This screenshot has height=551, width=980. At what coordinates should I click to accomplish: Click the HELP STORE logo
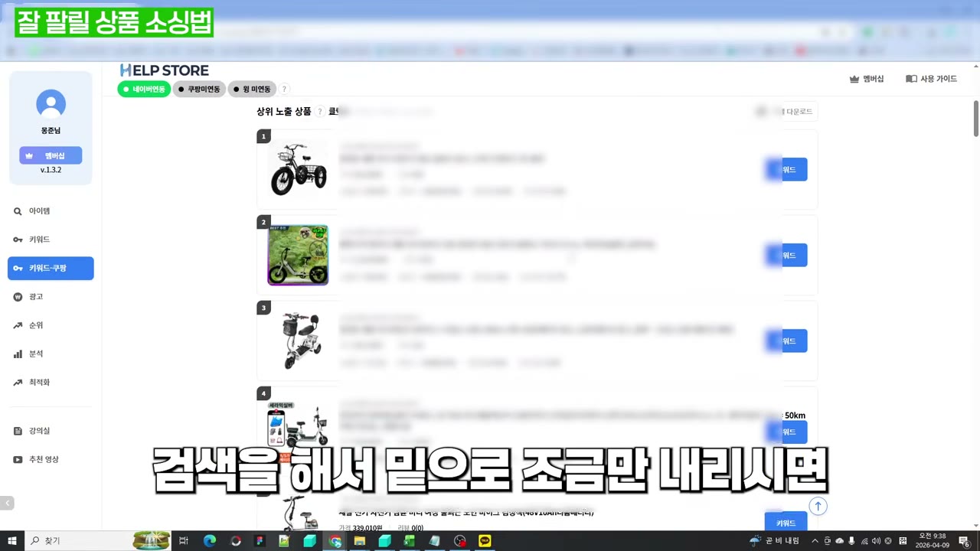(164, 70)
